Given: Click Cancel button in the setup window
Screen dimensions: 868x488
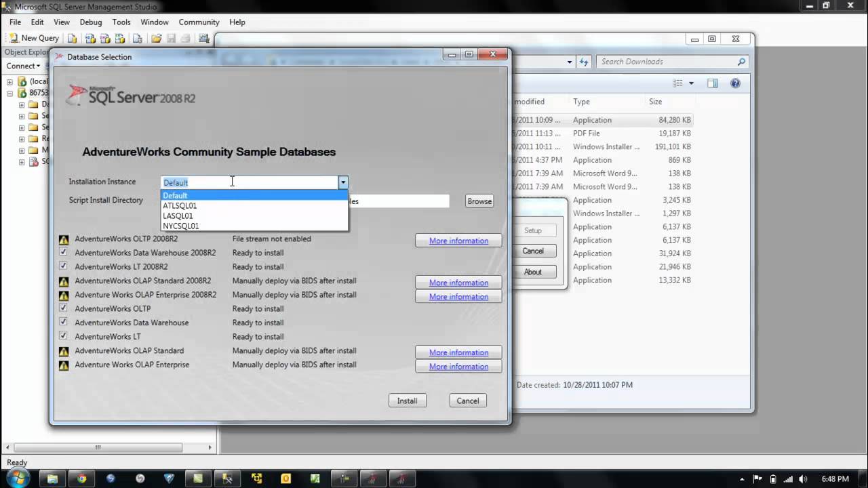Looking at the screenshot, I should (x=533, y=251).
